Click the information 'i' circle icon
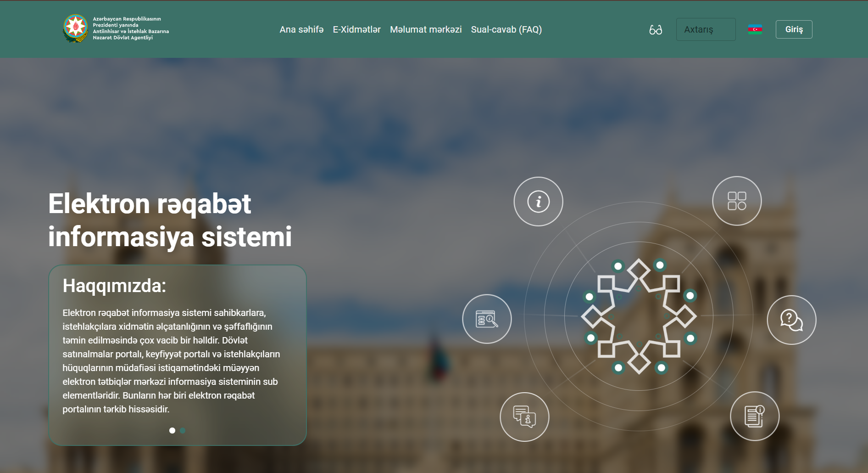Viewport: 868px width, 473px height. [x=538, y=202]
